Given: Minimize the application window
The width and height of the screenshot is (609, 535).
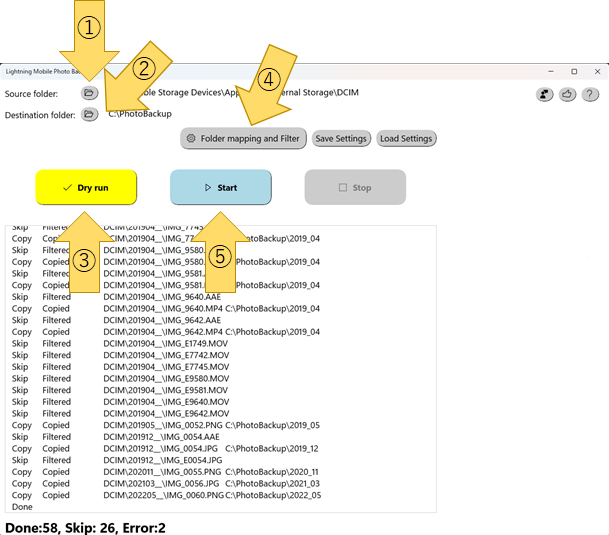Looking at the screenshot, I should point(551,71).
